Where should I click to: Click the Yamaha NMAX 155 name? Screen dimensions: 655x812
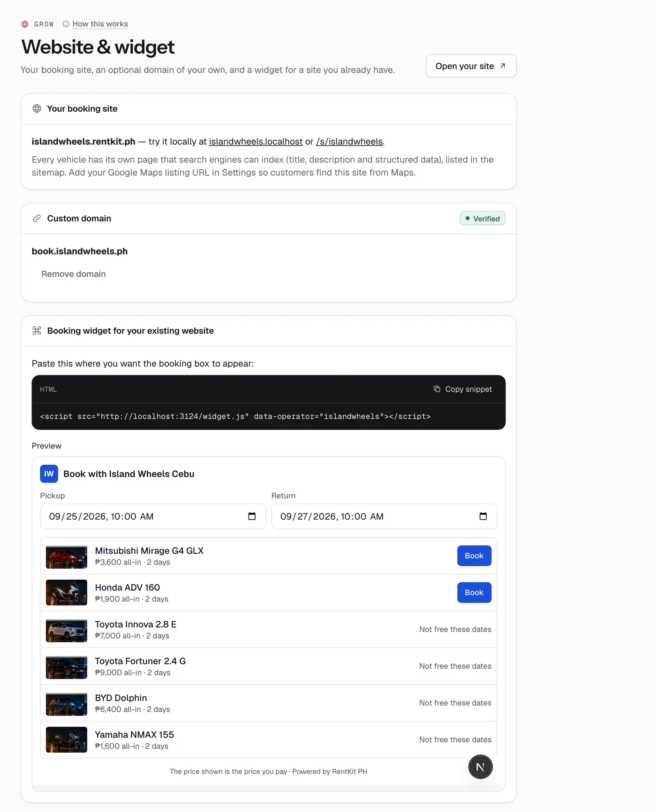(x=134, y=735)
